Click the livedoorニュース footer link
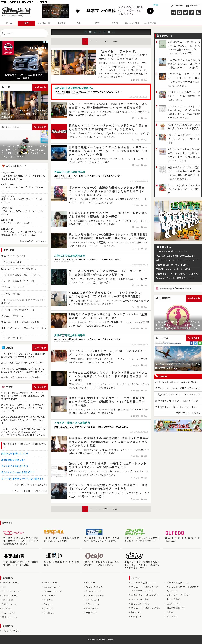This screenshot has height=644, width=202. tap(10, 582)
